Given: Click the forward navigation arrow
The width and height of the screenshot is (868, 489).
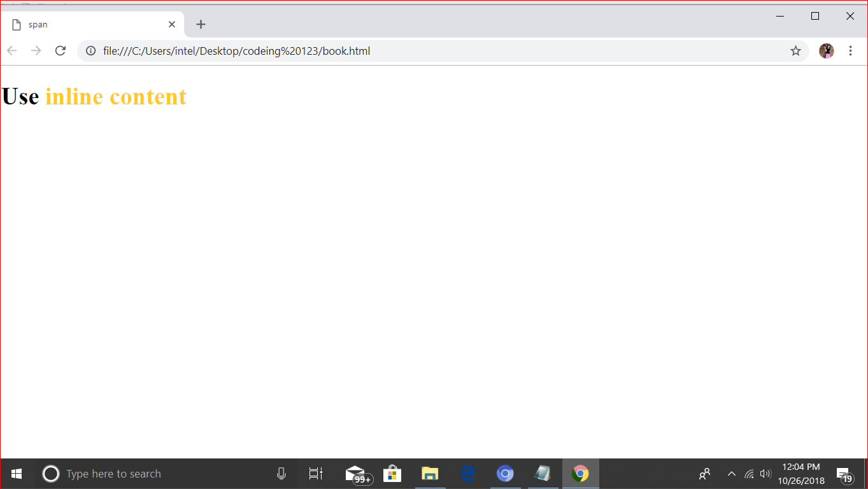Looking at the screenshot, I should (x=36, y=51).
